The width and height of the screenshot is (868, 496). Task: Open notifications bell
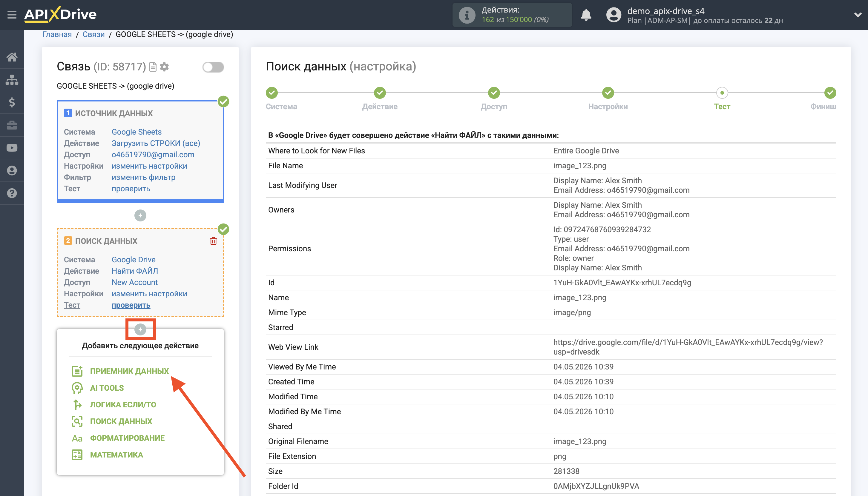tap(586, 15)
